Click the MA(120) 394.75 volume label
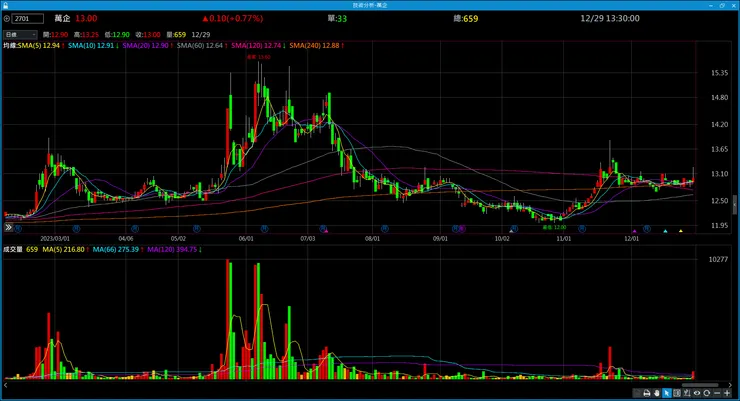740x401 pixels. tap(172, 250)
